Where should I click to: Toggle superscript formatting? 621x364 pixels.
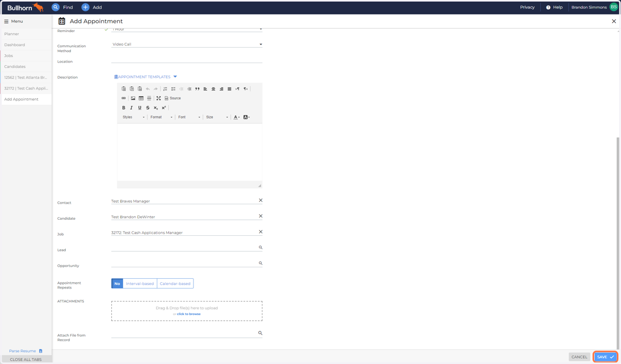(164, 108)
